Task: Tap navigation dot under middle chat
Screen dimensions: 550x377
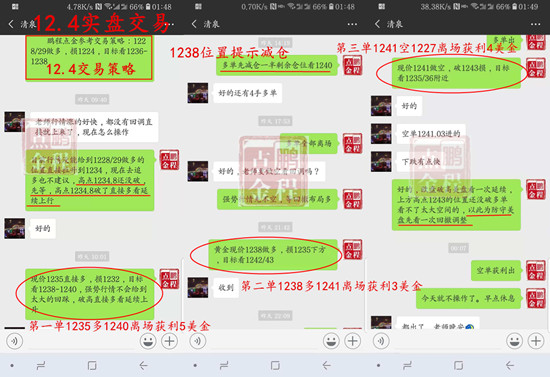Action: (x=195, y=366)
